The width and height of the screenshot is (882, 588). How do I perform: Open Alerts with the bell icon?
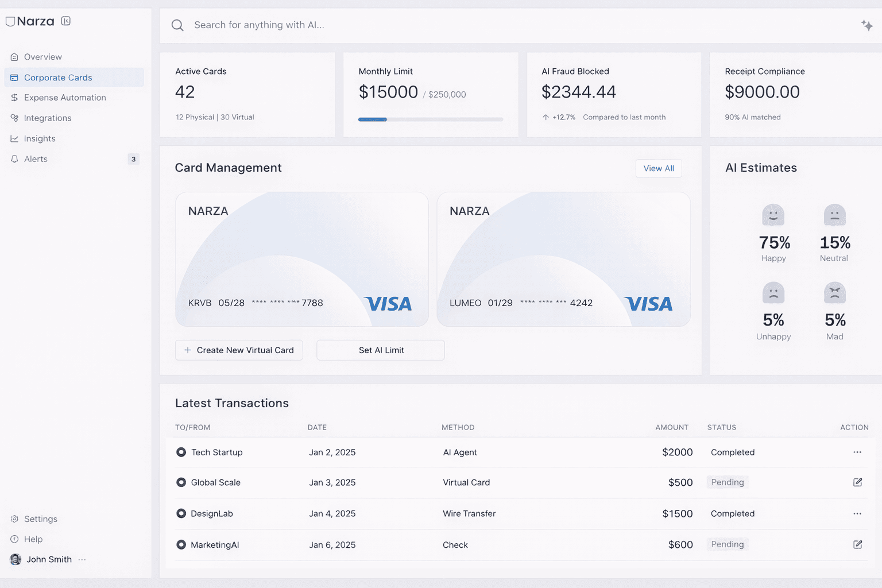tap(14, 159)
